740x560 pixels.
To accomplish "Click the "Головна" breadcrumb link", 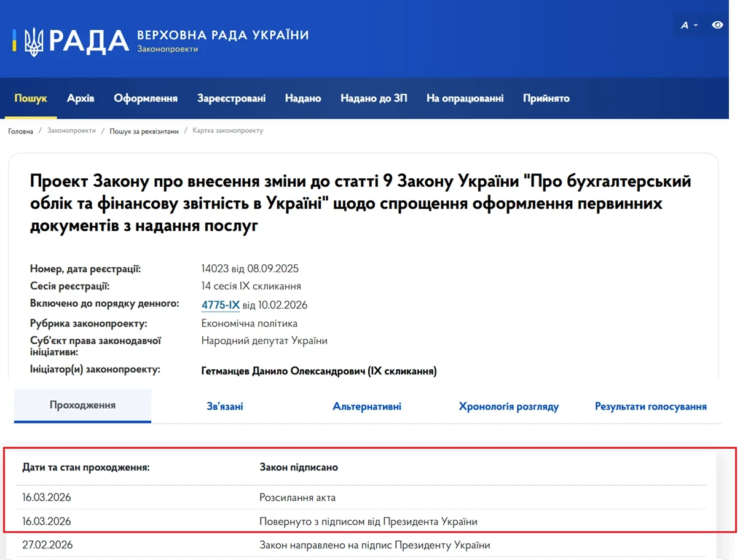I will [x=20, y=130].
